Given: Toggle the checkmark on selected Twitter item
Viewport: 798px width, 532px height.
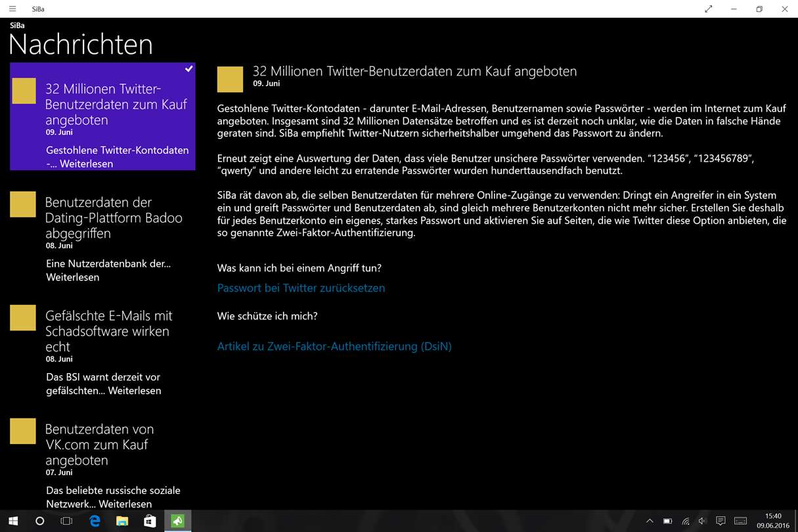Looking at the screenshot, I should click(x=188, y=68).
